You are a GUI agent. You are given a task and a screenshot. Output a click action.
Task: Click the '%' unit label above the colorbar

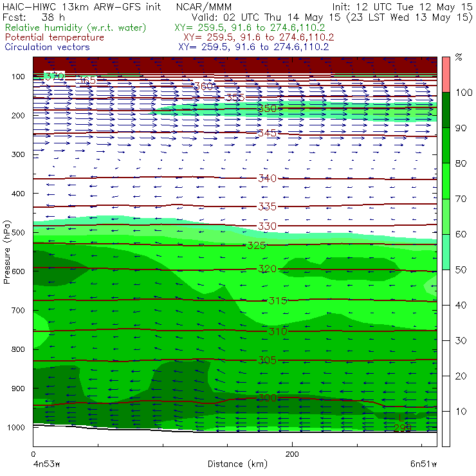click(x=459, y=57)
